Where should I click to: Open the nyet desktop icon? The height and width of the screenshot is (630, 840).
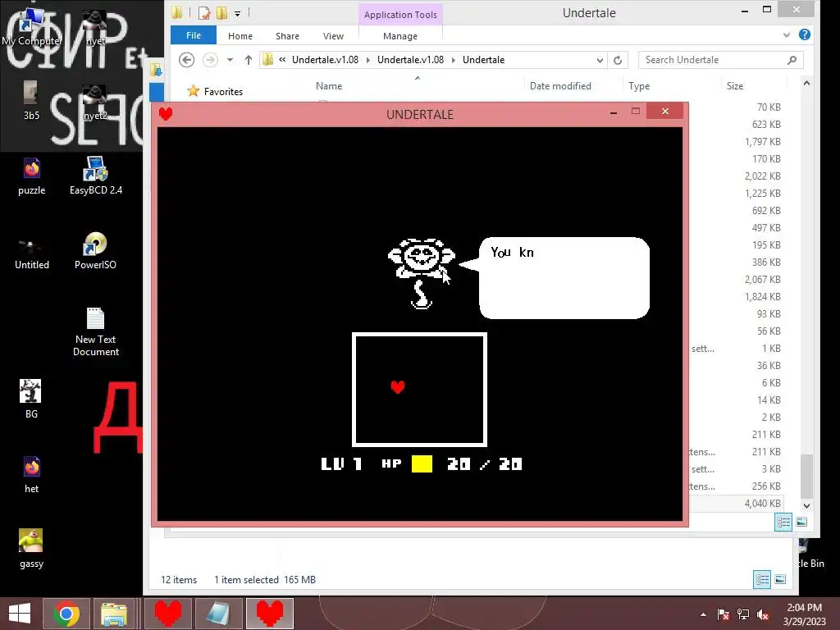(x=95, y=27)
